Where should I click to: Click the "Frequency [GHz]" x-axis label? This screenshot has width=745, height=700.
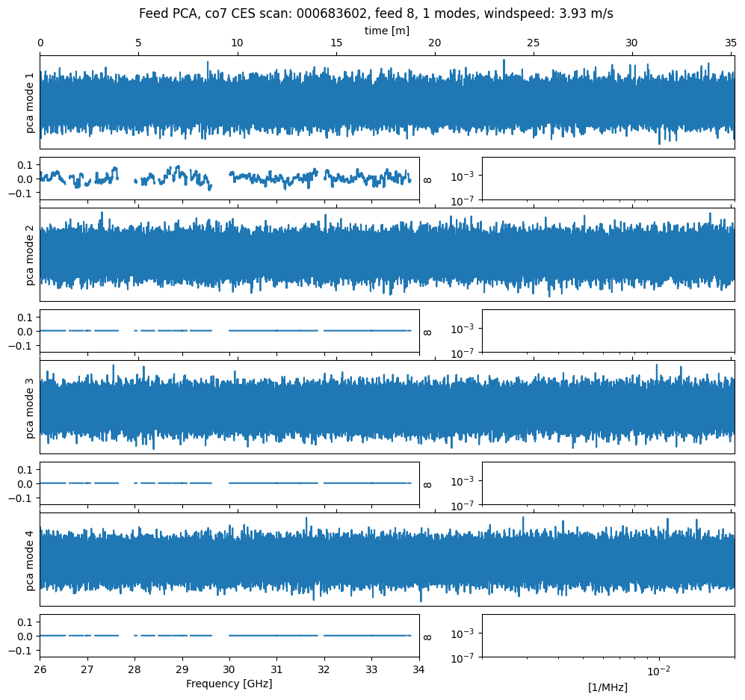tap(229, 684)
